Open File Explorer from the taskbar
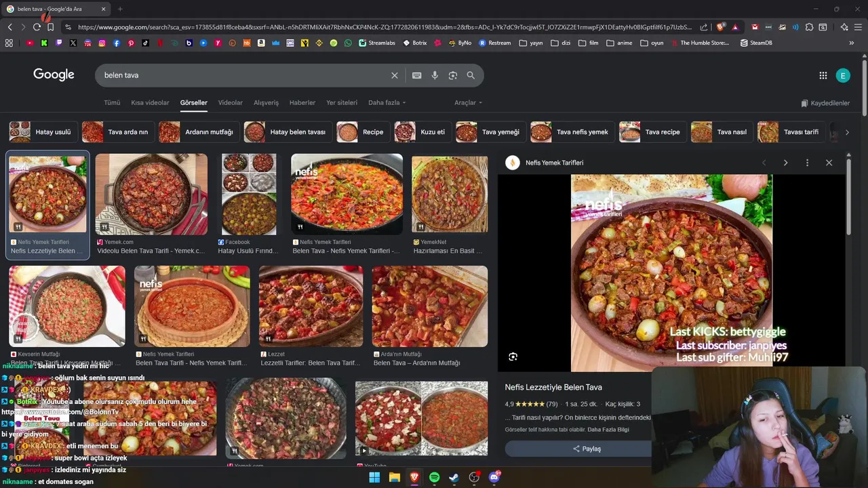The width and height of the screenshot is (868, 488). 394,477
